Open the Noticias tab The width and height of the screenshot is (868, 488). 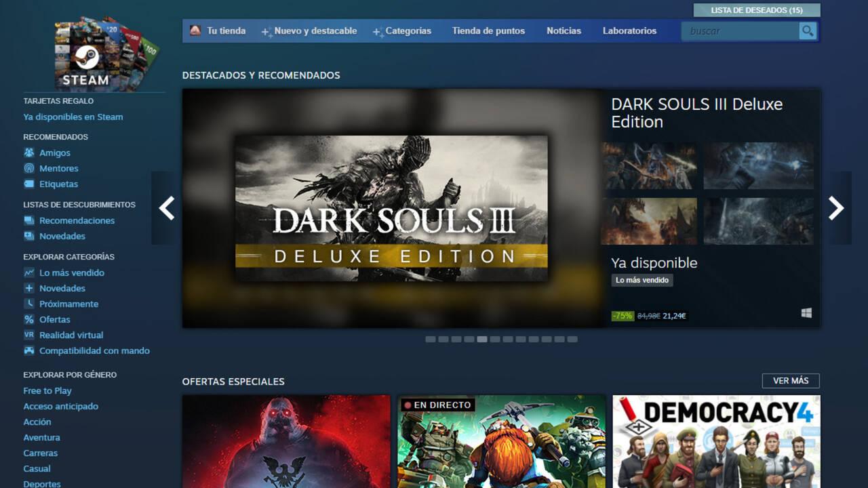[564, 30]
